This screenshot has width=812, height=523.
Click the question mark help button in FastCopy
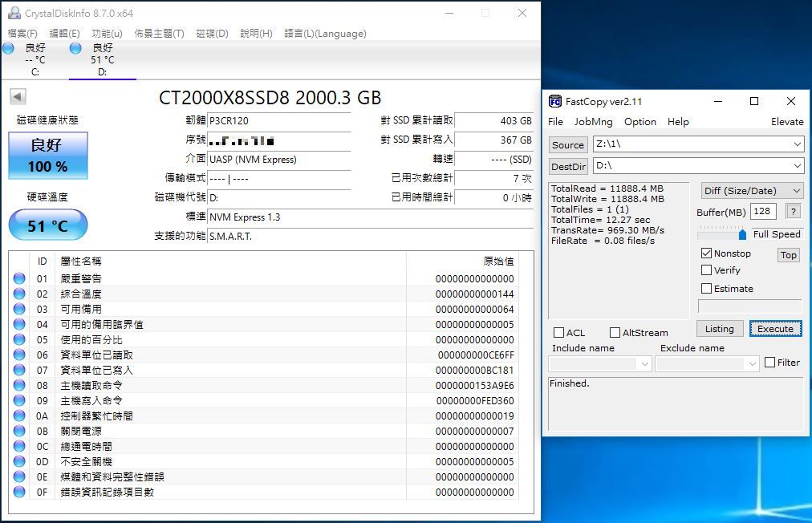[x=793, y=211]
